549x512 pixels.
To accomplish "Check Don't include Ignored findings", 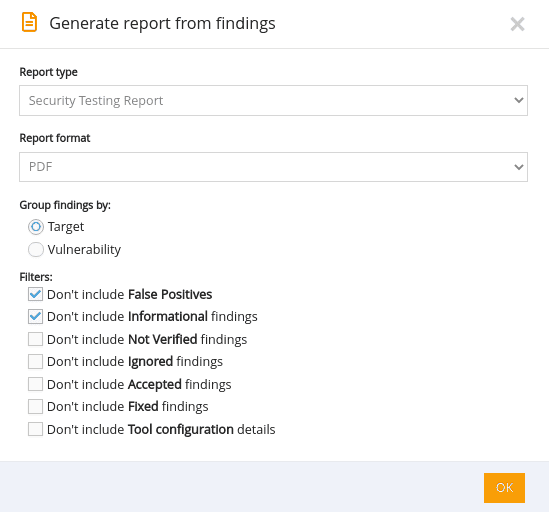I will [35, 361].
